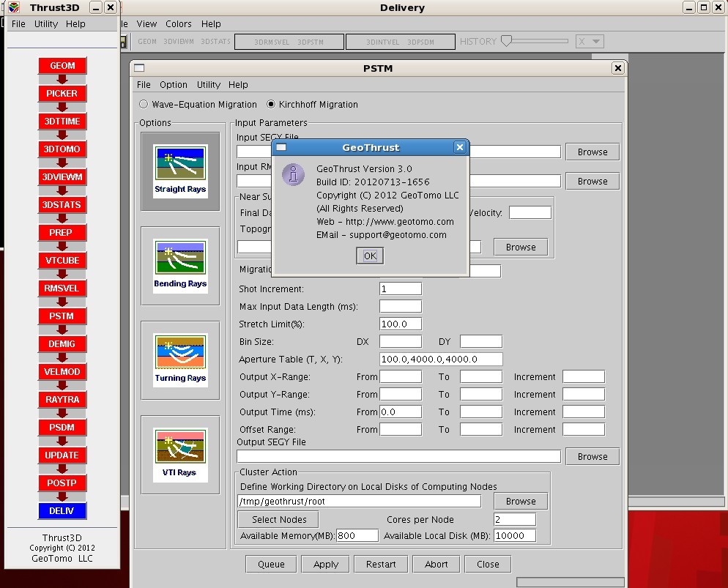Open the X dropdown in Delivery toolbar

pyautogui.click(x=590, y=41)
